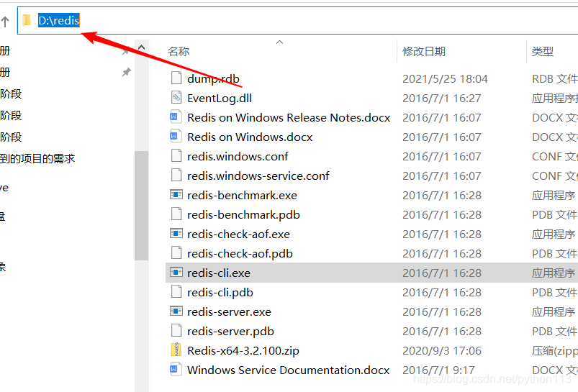This screenshot has width=578, height=392.
Task: Select file name Redis-x64-3.2.100.zip
Action: click(x=243, y=351)
